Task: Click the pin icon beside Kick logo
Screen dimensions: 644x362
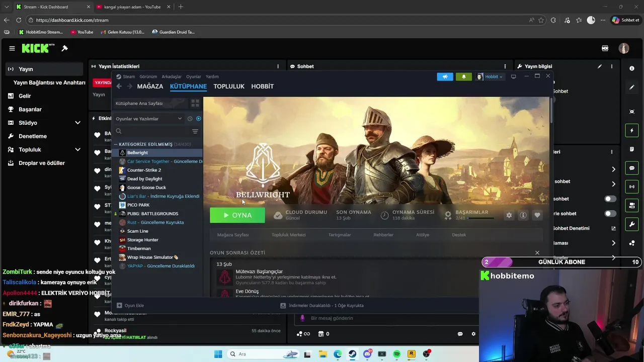Action: [x=64, y=48]
